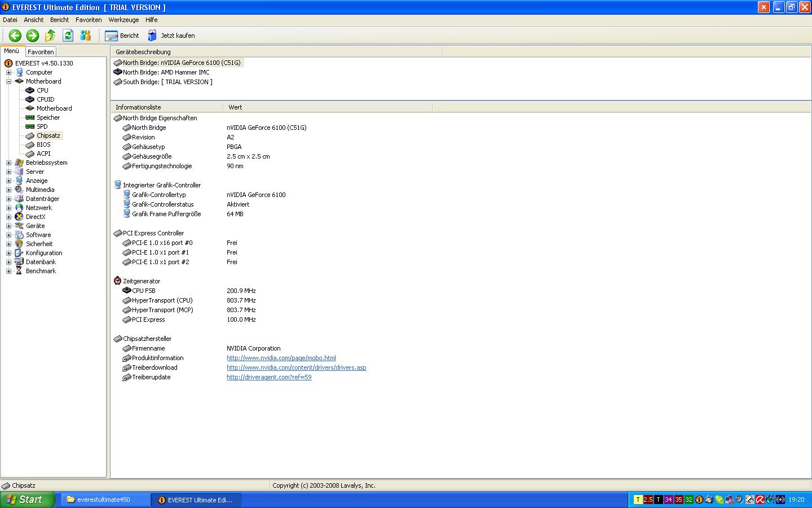The width and height of the screenshot is (812, 508).
Task: Select SPD in the tree
Action: click(42, 126)
